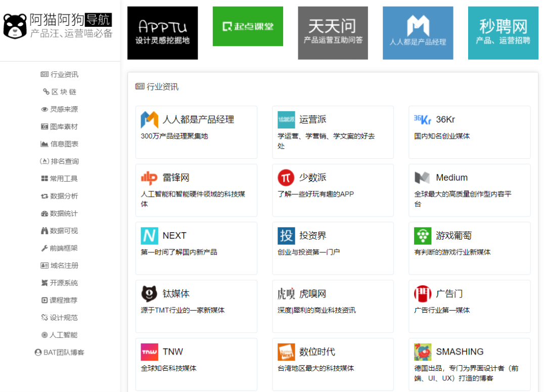Select 区块链 in the sidebar
The height and width of the screenshot is (392, 546).
pyautogui.click(x=60, y=92)
